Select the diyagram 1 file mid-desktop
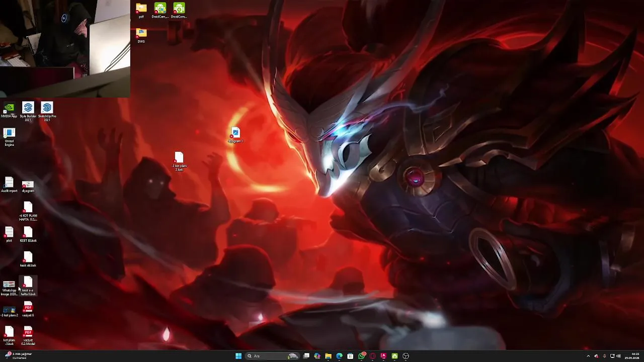The width and height of the screenshot is (644, 362). (x=235, y=135)
